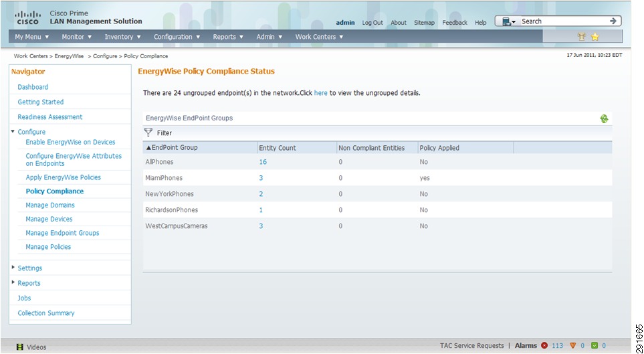Open the 113 alarms count
The image size is (644, 354).
coord(557,346)
